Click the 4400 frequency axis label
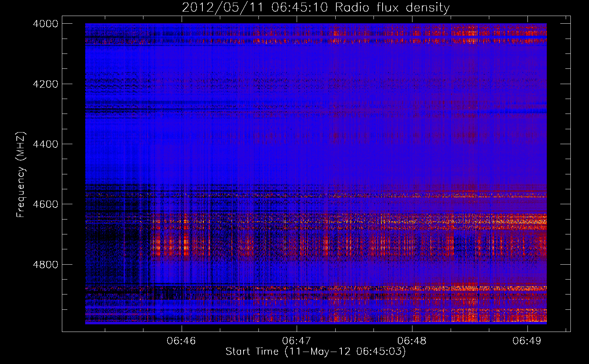Image resolution: width=589 pixels, height=364 pixels. (46, 144)
